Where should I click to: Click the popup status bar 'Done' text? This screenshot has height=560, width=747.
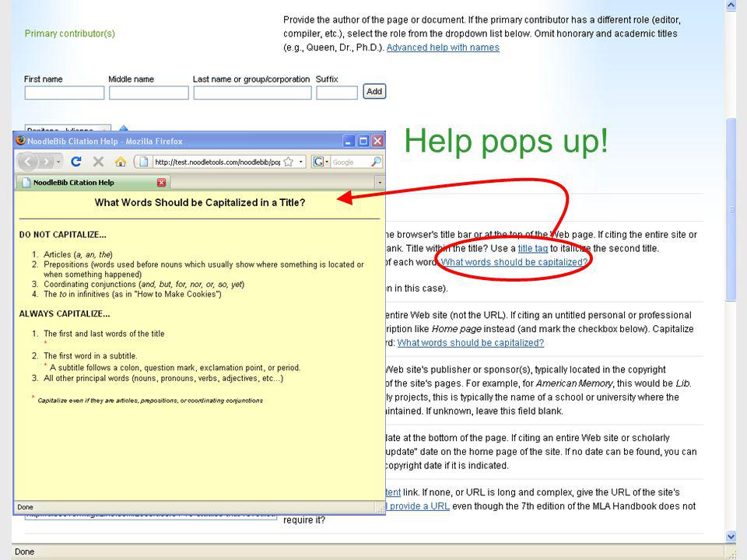point(25,507)
